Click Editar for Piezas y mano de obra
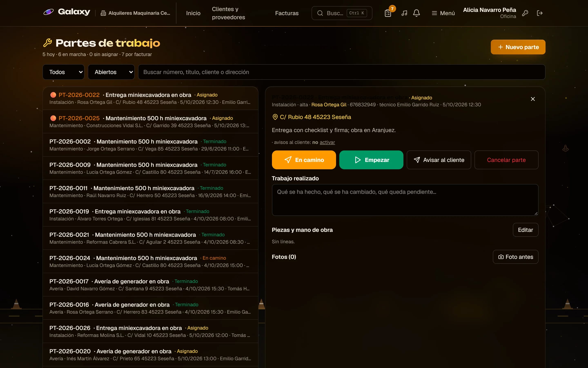This screenshot has width=588, height=368. [526, 230]
